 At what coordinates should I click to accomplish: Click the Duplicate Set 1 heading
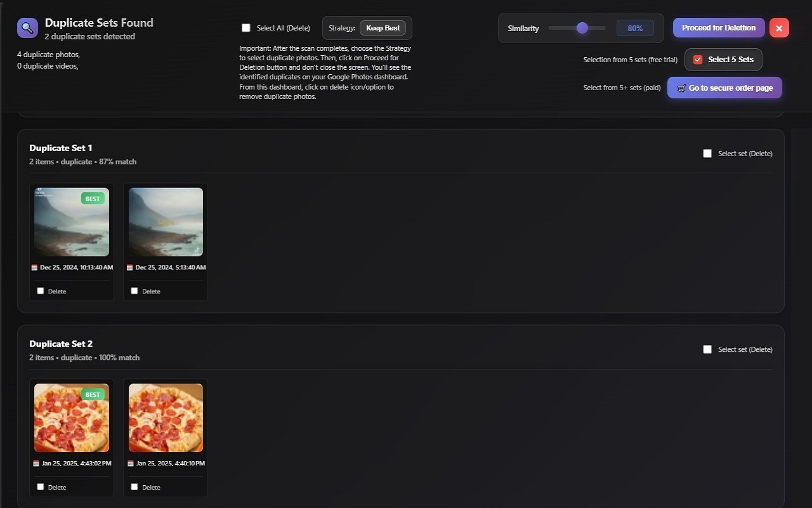pyautogui.click(x=61, y=148)
